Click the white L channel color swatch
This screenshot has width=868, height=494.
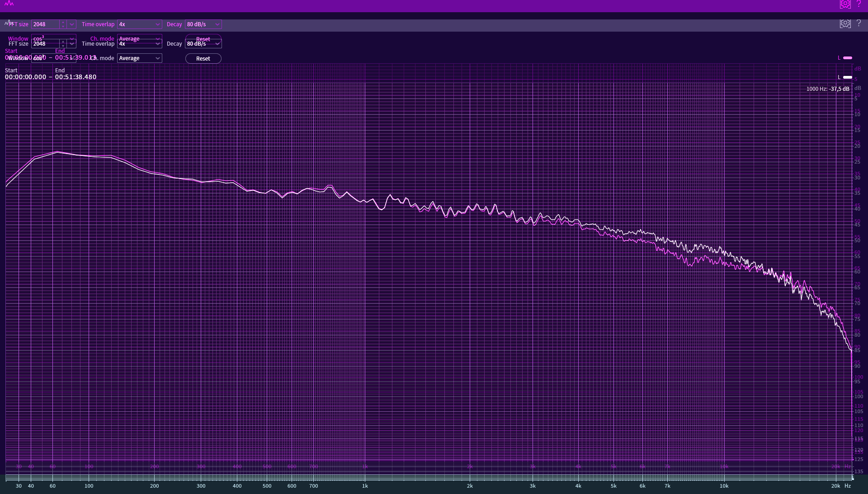point(848,77)
